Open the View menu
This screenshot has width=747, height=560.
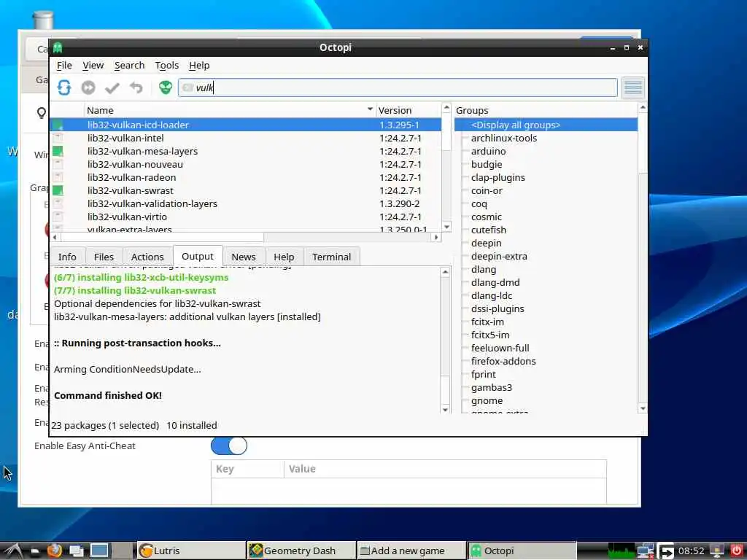(x=93, y=65)
